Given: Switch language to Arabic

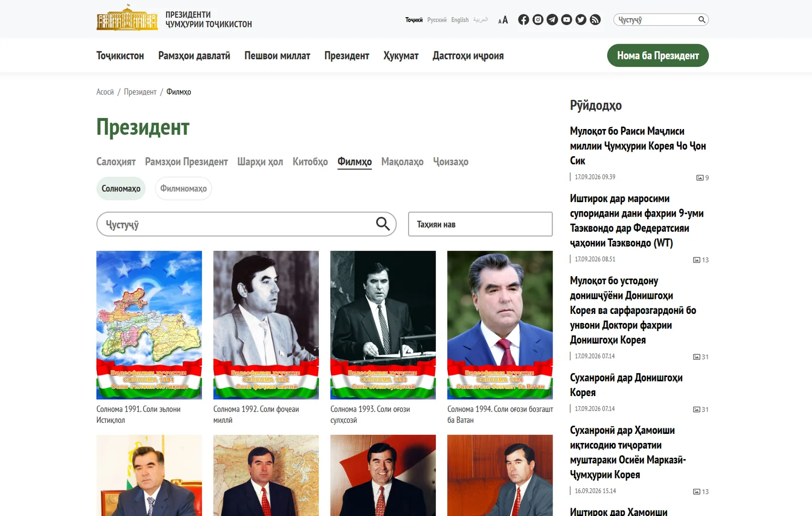Looking at the screenshot, I should [481, 20].
